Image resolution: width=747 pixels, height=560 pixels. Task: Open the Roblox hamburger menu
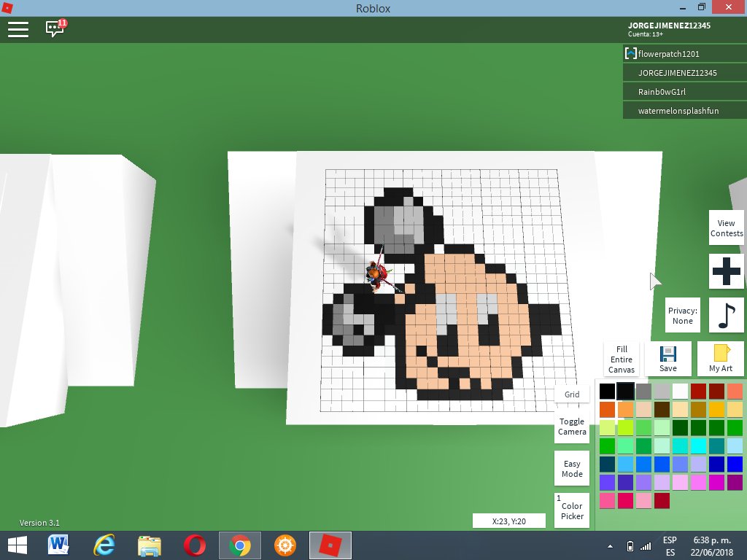click(x=18, y=29)
